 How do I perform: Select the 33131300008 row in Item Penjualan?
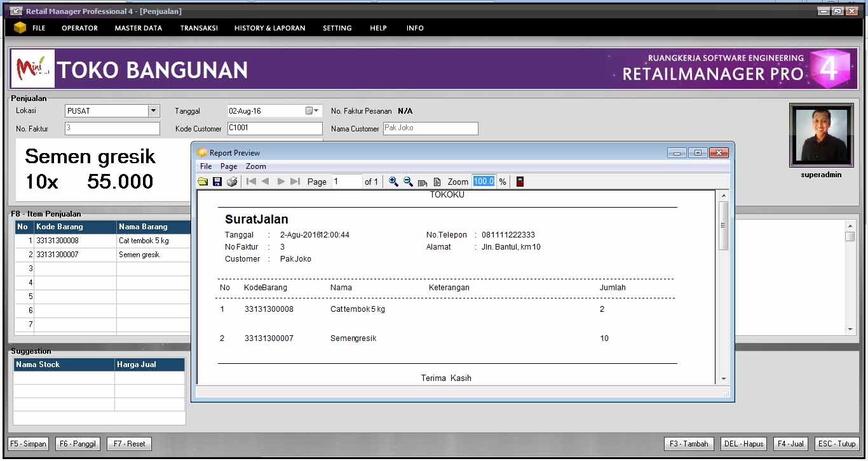click(x=103, y=241)
